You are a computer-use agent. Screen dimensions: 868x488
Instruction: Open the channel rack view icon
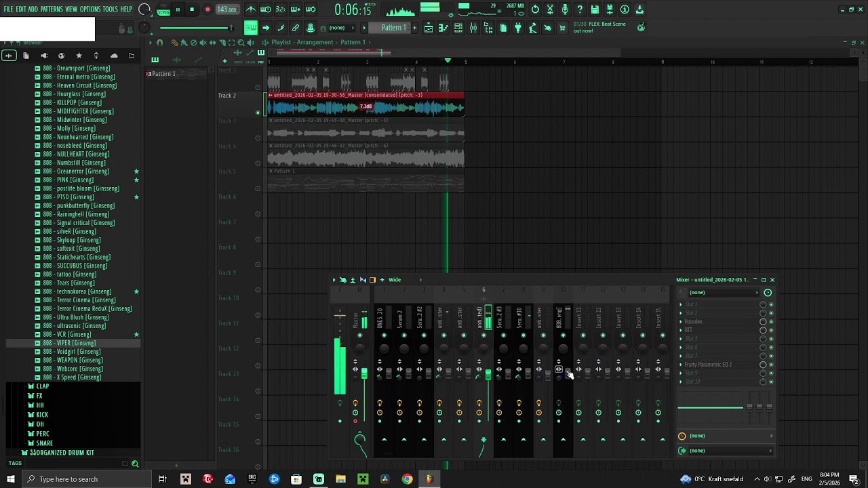coord(458,28)
